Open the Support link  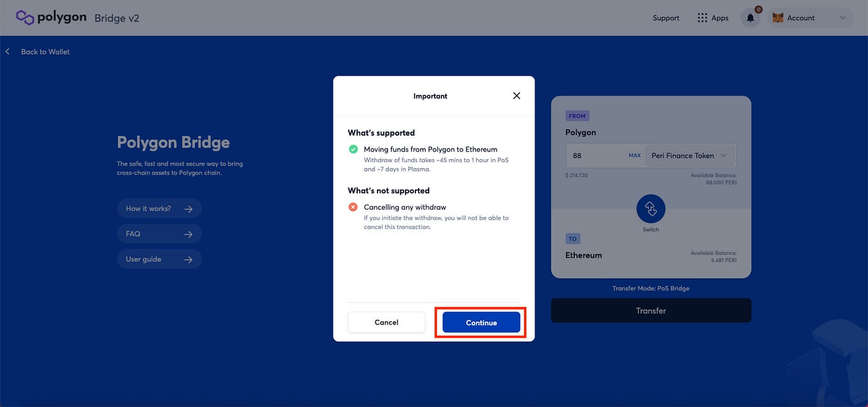tap(666, 18)
